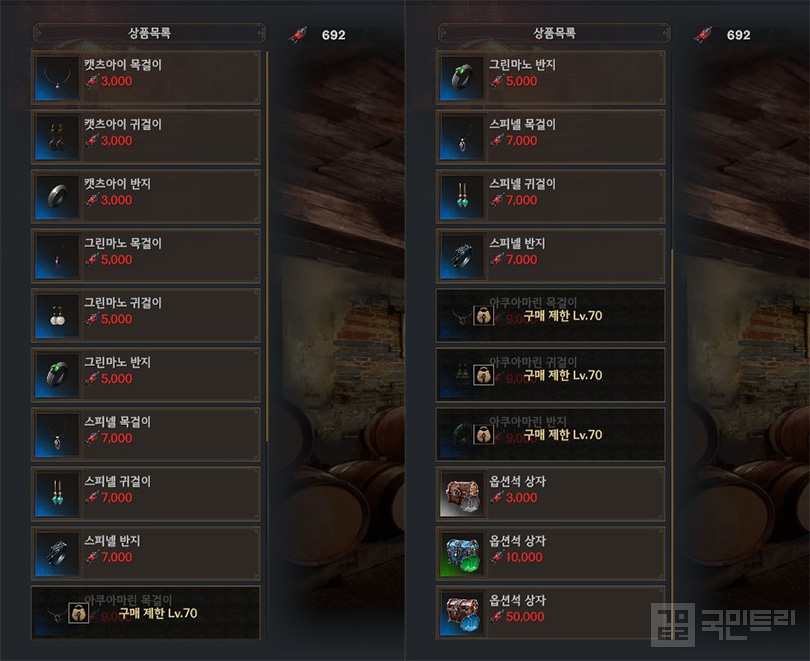Select the 그린마노 귀걸이 pearl earring icon
Screen dimensions: 810x661
57,316
